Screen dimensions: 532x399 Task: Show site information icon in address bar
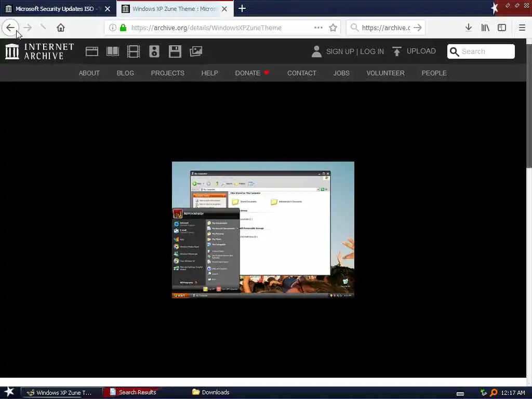[113, 28]
